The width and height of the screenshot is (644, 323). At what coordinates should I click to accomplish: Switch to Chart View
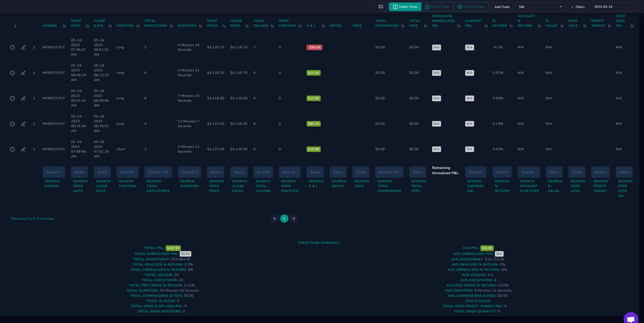(x=437, y=7)
